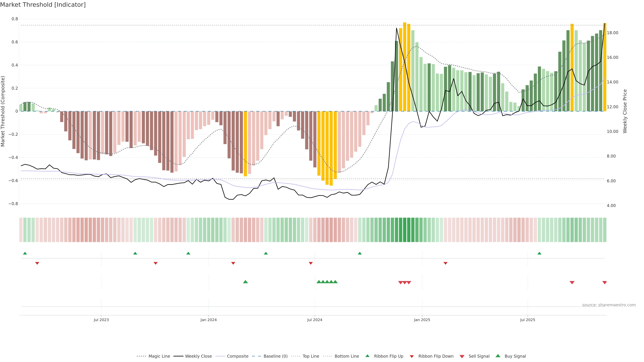Click the Jul 2025 x-axis label

pyautogui.click(x=527, y=320)
